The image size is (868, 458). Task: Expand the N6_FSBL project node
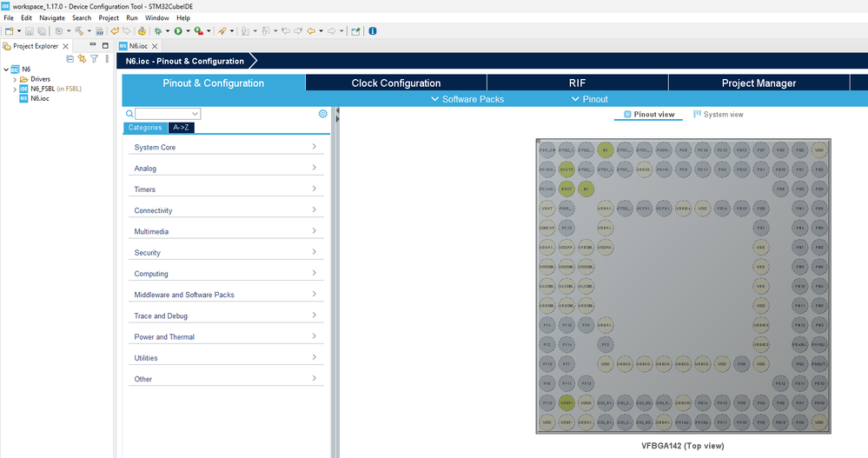coord(15,89)
